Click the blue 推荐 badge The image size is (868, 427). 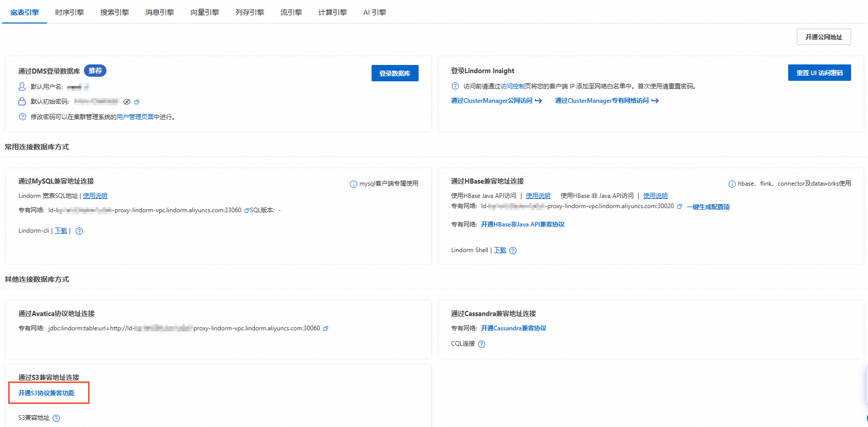point(95,71)
